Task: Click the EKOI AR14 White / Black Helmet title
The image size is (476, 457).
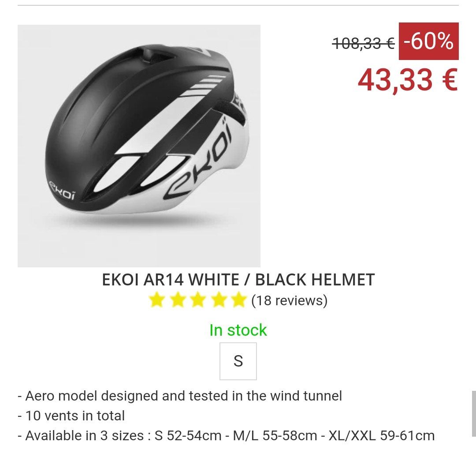Action: (x=238, y=280)
